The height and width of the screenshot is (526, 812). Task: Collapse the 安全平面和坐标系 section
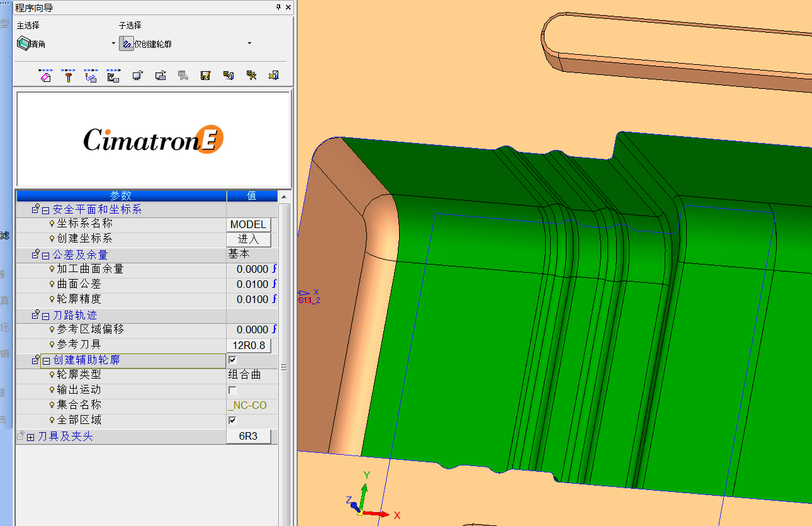(45, 210)
